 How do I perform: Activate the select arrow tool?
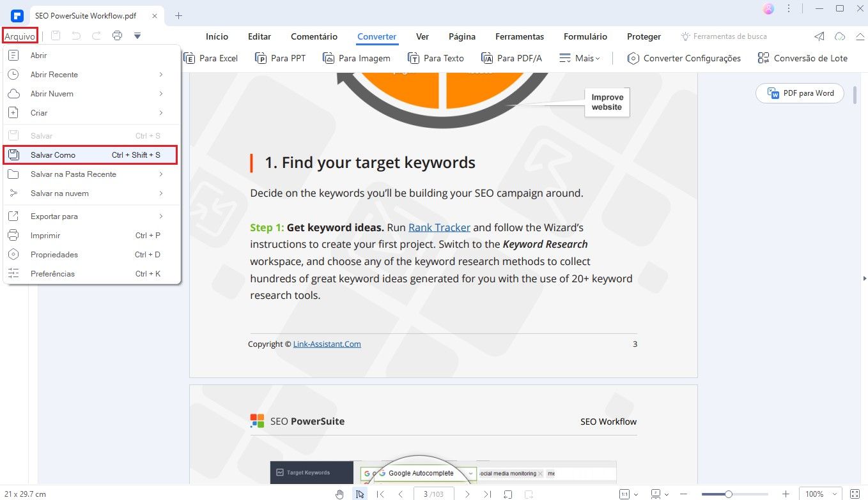click(x=360, y=494)
